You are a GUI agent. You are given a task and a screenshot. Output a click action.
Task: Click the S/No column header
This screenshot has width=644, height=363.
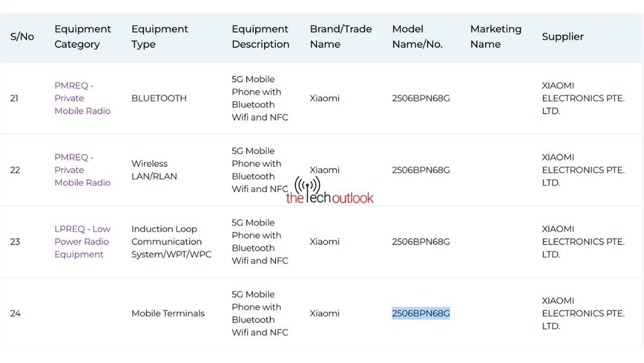click(x=22, y=37)
